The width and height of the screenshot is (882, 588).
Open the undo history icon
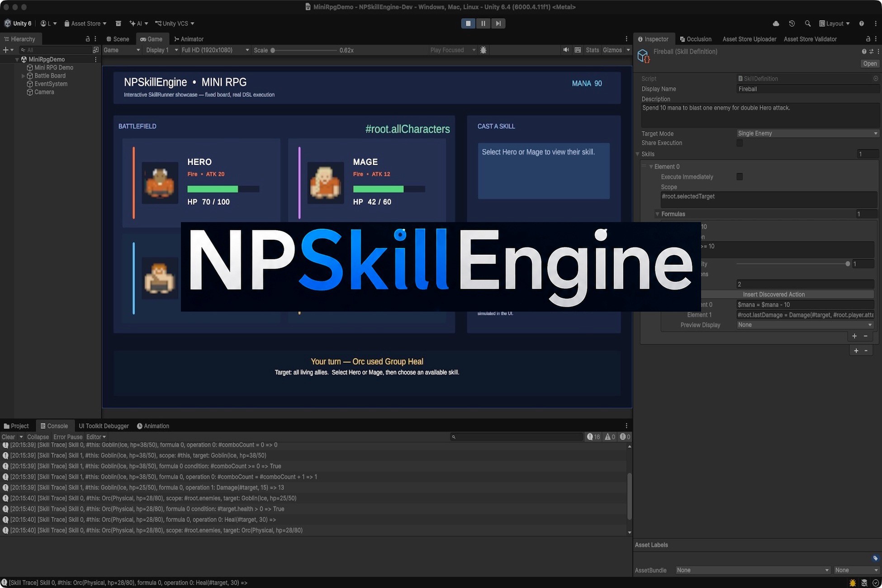792,24
